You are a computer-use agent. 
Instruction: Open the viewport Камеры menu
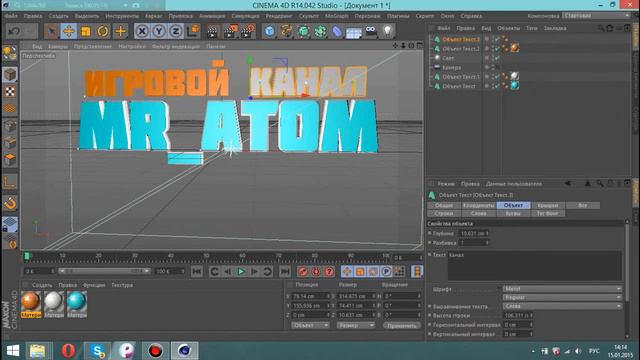point(58,46)
